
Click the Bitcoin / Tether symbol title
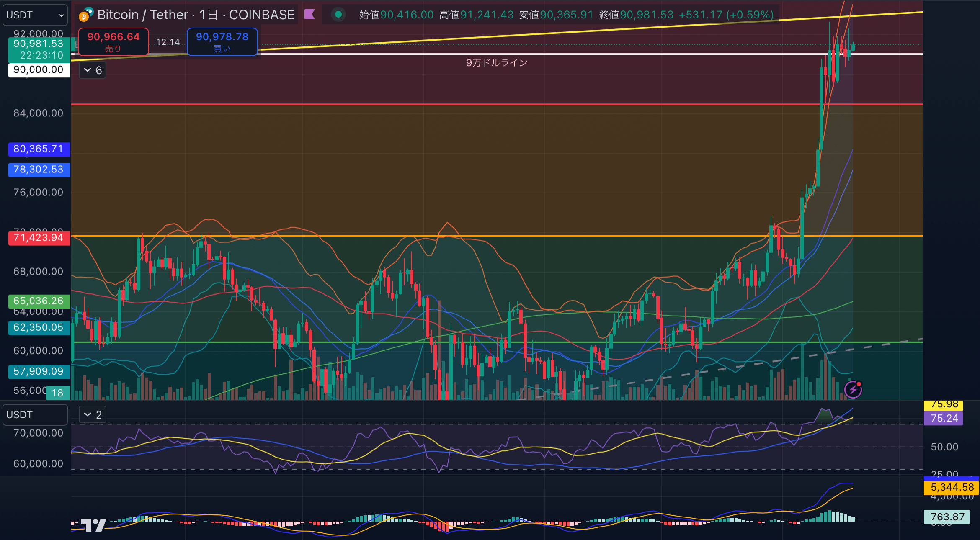coord(196,15)
